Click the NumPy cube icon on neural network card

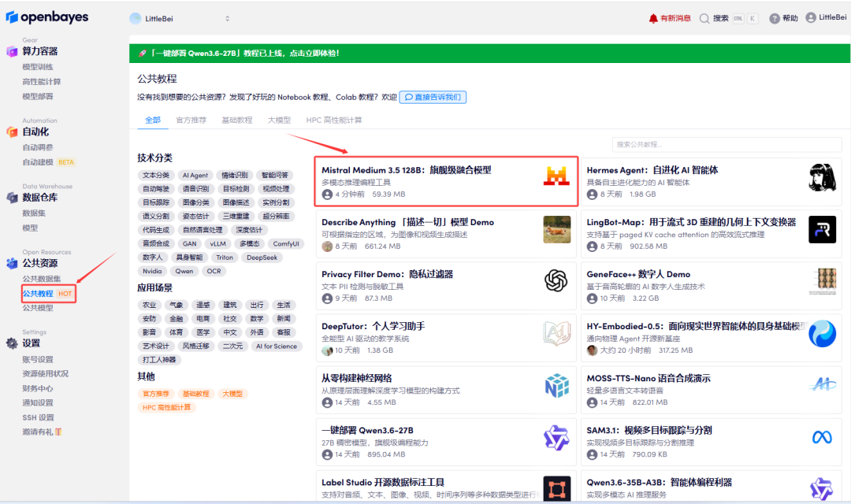(557, 386)
